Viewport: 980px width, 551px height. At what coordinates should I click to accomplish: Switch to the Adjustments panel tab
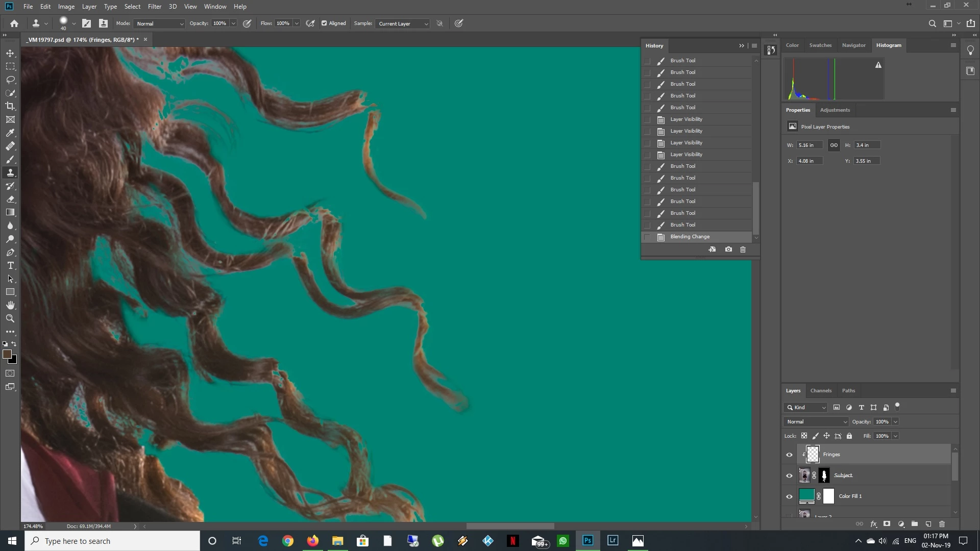(835, 110)
